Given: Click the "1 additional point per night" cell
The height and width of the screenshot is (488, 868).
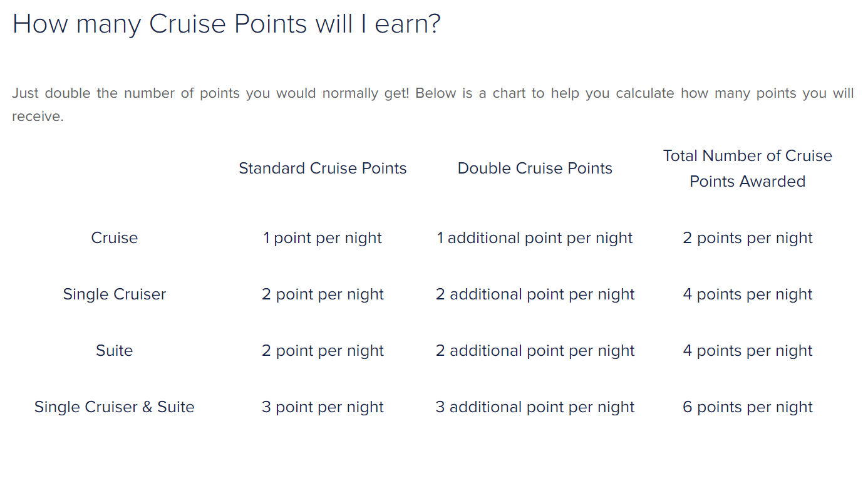Looking at the screenshot, I should tap(535, 238).
